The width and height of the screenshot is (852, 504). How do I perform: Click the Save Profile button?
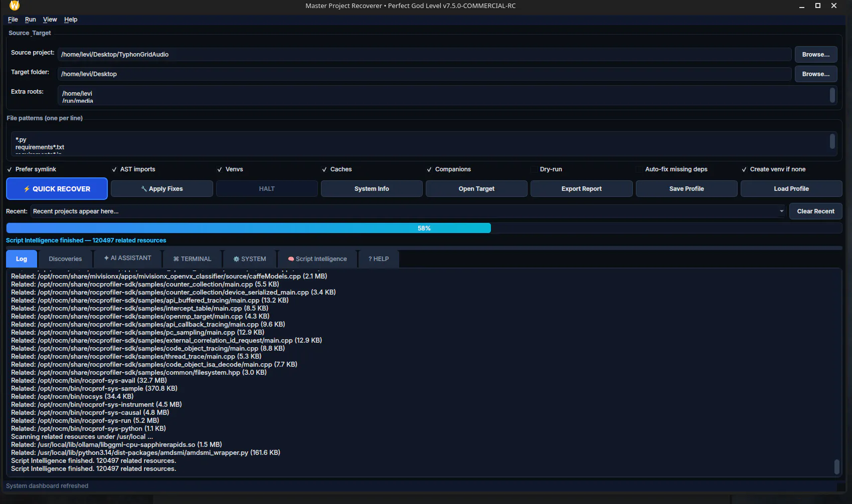click(x=687, y=189)
